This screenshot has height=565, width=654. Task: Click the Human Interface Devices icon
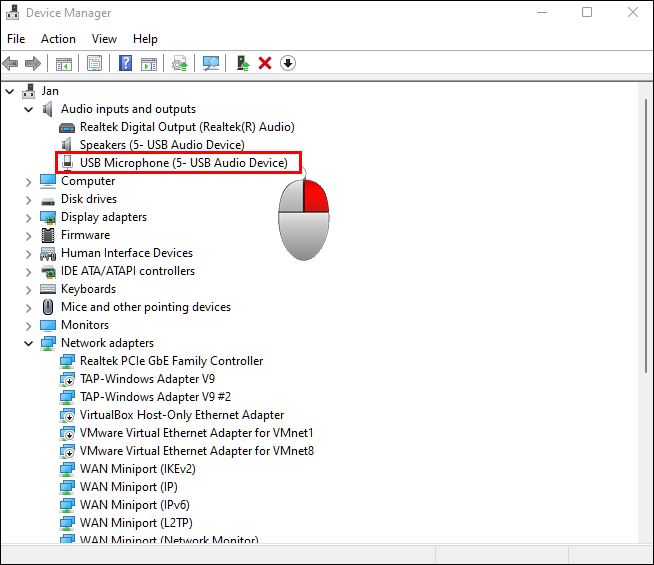point(48,254)
